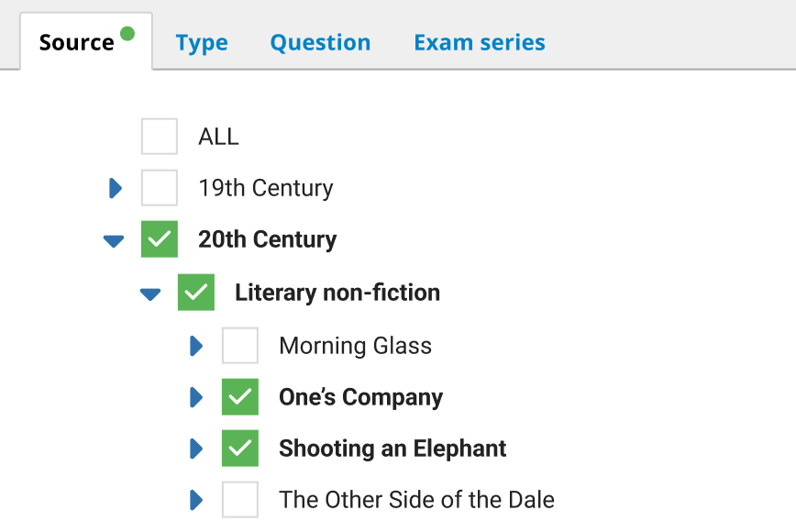Deselect the One's Company checkbox
The image size is (796, 532).
(240, 397)
